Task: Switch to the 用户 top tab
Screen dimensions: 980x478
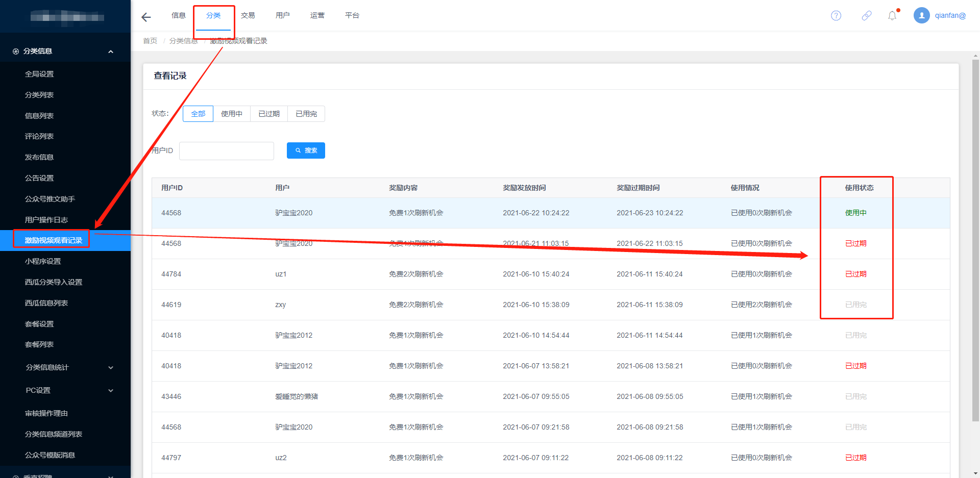Action: pyautogui.click(x=283, y=15)
